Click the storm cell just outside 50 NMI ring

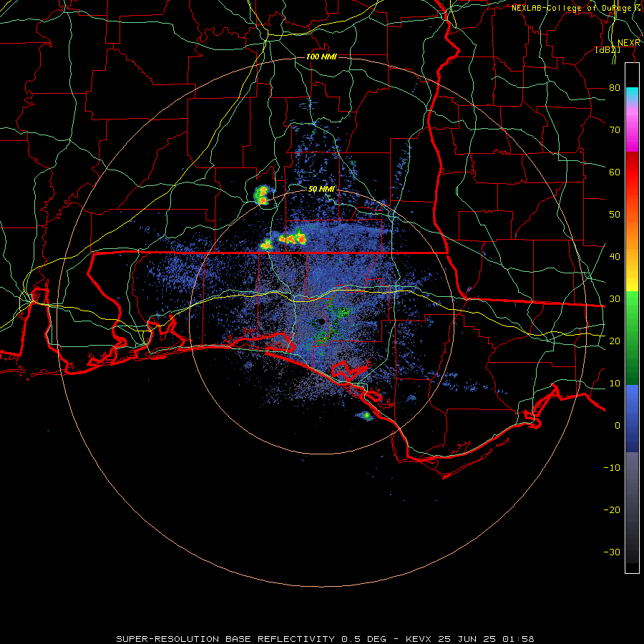tap(261, 195)
